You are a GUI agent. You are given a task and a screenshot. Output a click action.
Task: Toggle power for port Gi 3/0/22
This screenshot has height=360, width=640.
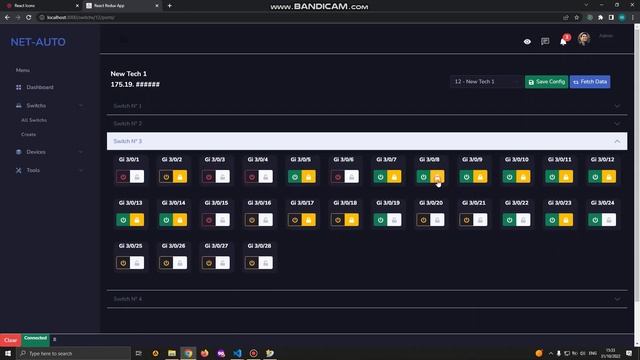coord(509,220)
